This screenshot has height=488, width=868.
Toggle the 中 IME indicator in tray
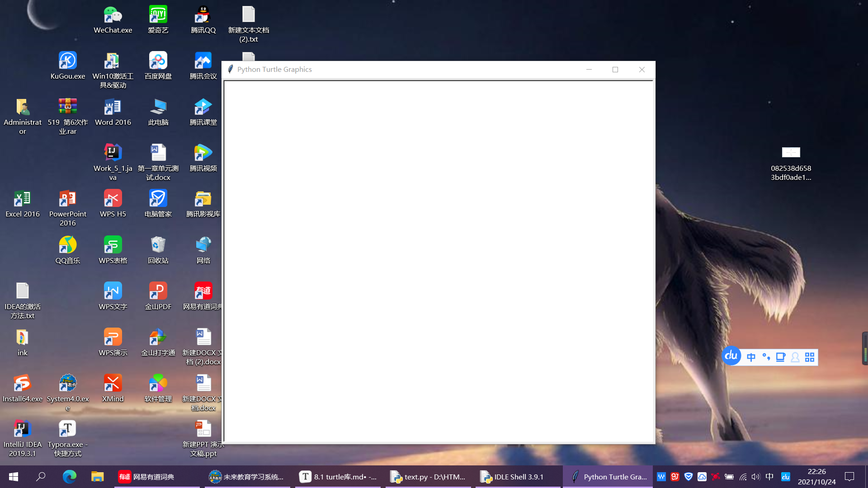tap(769, 477)
